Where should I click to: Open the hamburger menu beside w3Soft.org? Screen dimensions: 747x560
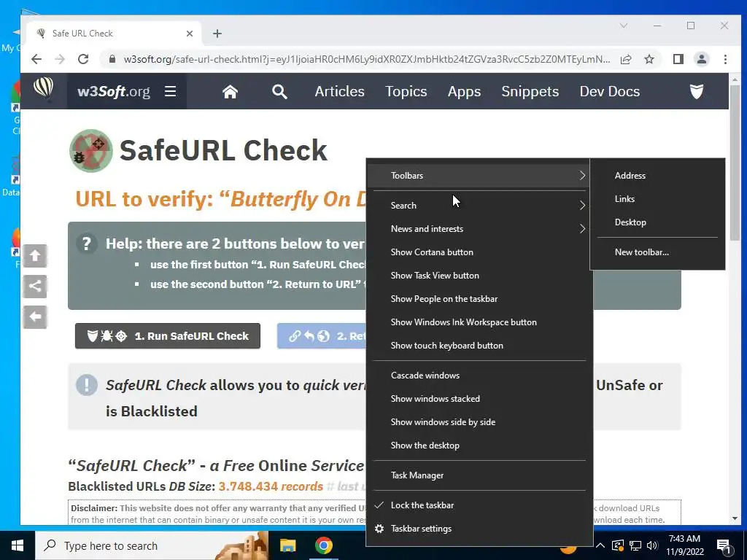coord(170,91)
